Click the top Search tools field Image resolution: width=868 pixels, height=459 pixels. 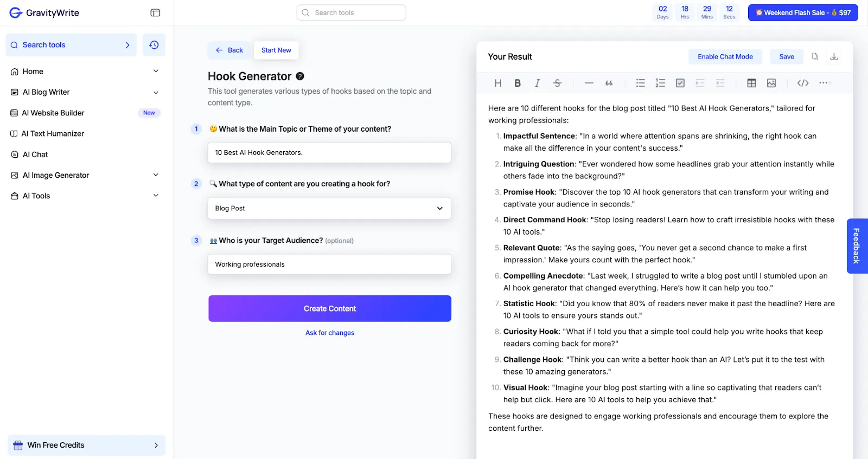(352, 12)
